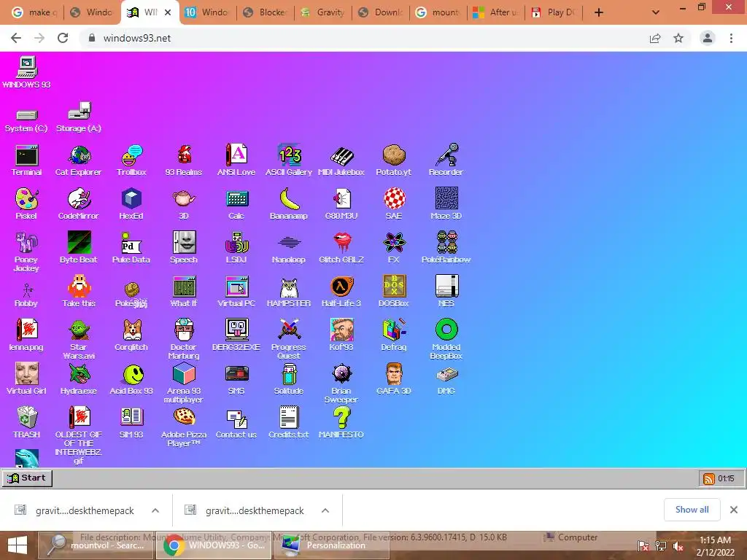Open the Defrag icon
747x560 pixels.
coord(393,335)
